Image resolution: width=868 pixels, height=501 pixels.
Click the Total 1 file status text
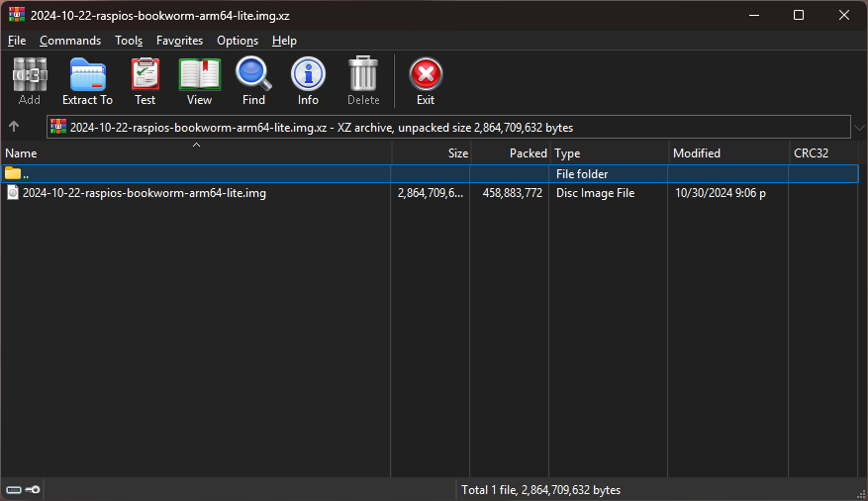(x=540, y=490)
